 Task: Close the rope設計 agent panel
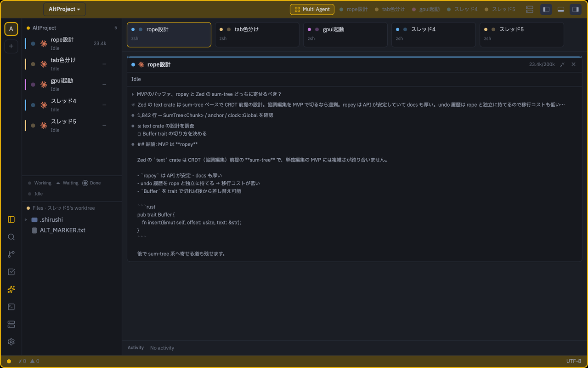click(573, 64)
